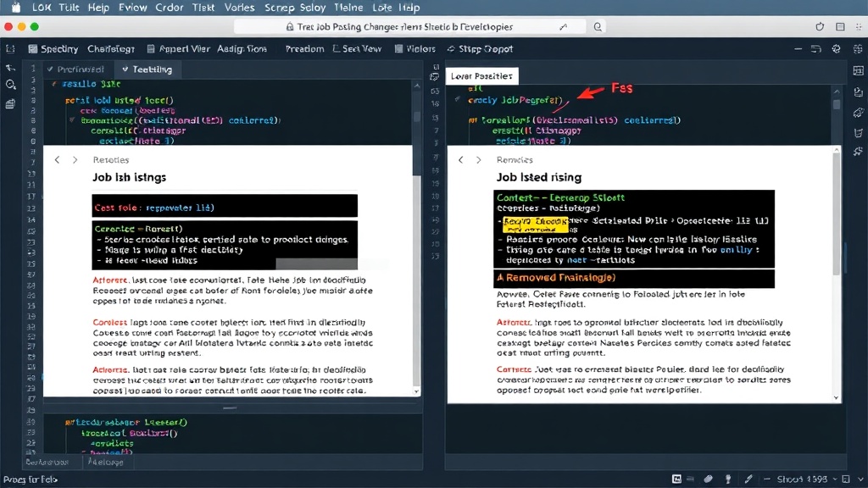The image size is (868, 488).
Task: Click the panel icon left of Specliry
Action: pos(10,48)
